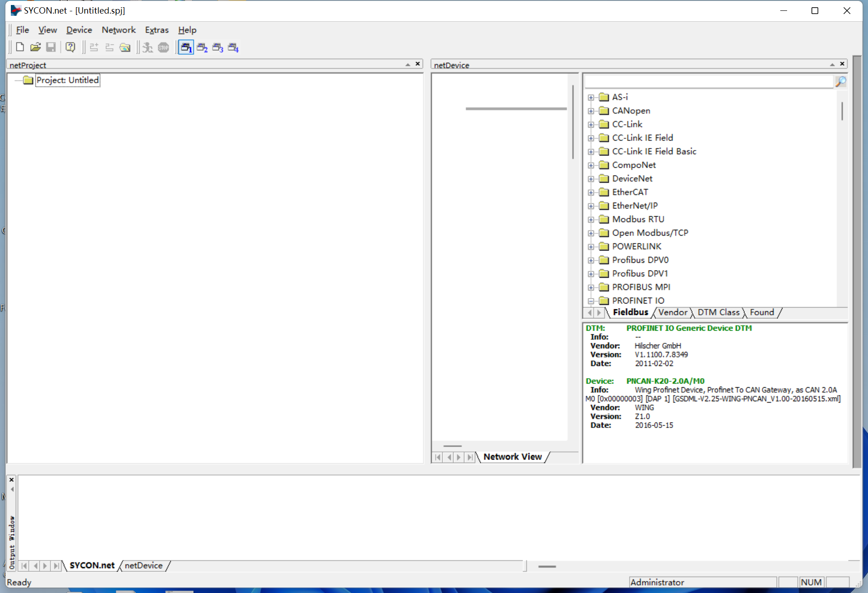This screenshot has width=868, height=593.
Task: Collapse the PROFINET IO folder
Action: coord(591,301)
